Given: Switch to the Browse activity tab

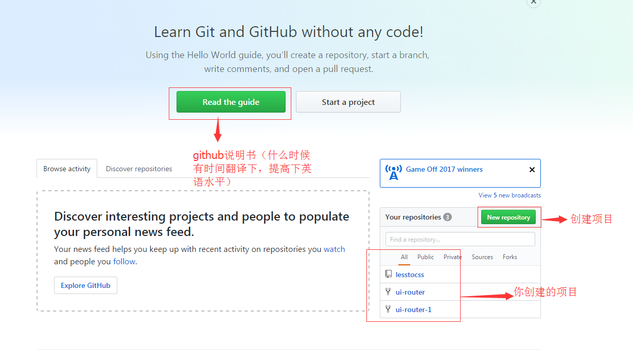Looking at the screenshot, I should tap(67, 169).
